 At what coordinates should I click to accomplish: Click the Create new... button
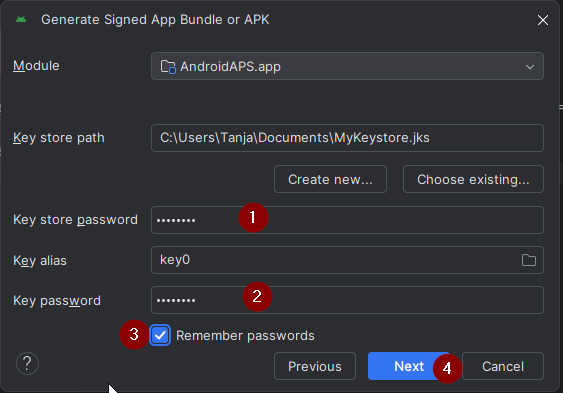coord(330,179)
